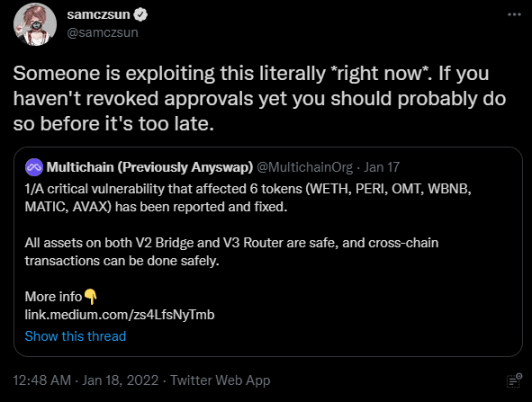Click the Jan 17 quoted tweet date
Image resolution: width=532 pixels, height=402 pixels.
pos(382,167)
